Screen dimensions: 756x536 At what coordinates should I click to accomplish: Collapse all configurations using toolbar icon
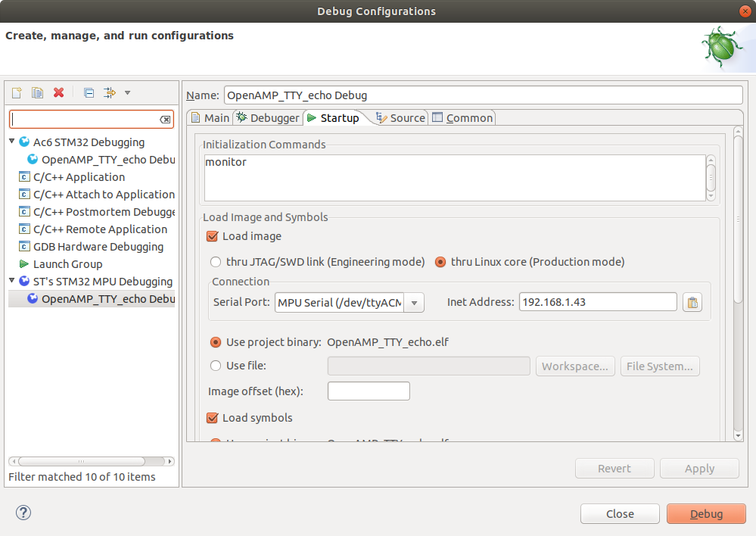(89, 92)
